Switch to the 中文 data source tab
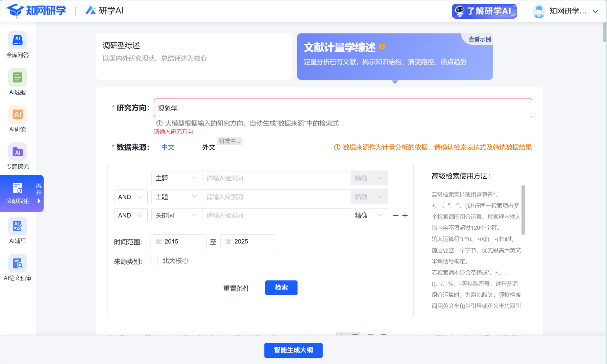The image size is (607, 364). pyautogui.click(x=168, y=147)
